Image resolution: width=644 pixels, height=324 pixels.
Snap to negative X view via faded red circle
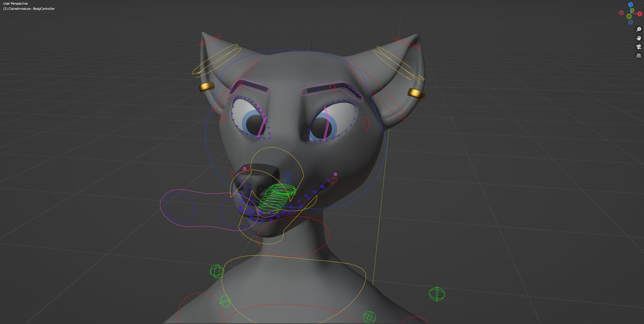point(621,13)
